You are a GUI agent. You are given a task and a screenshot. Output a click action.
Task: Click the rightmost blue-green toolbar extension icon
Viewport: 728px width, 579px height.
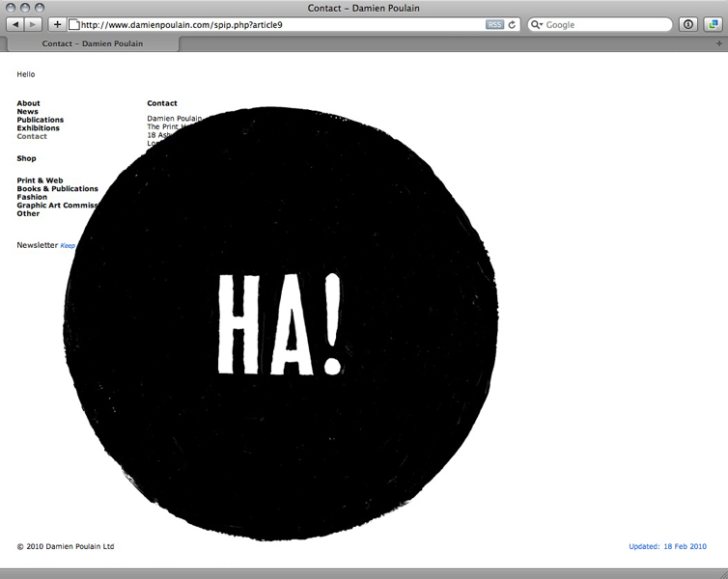coord(713,24)
